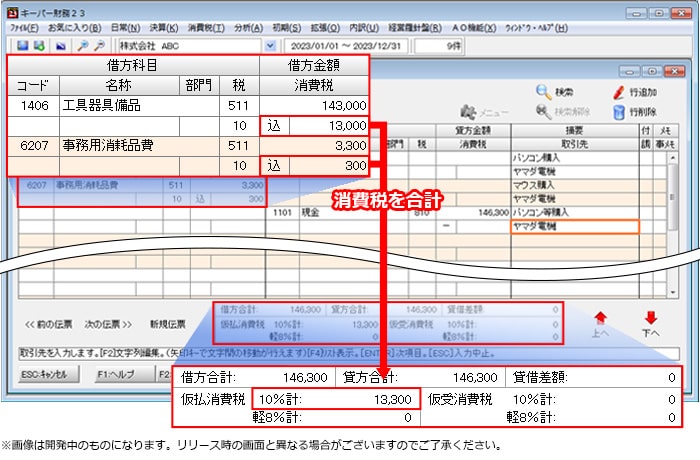Click the メモ column header
Image resolution: width=700 pixels, height=460 pixels.
pos(666,130)
